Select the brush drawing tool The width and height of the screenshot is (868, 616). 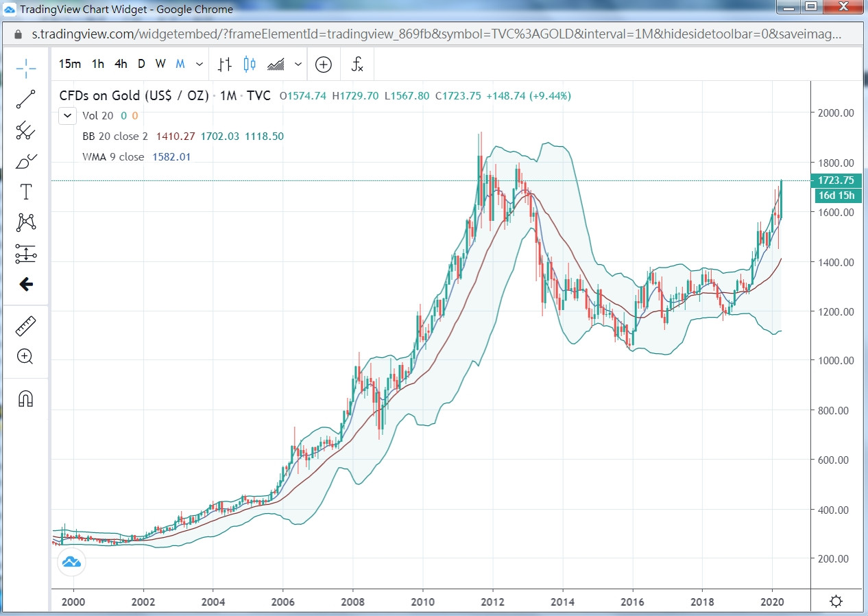pos(26,161)
